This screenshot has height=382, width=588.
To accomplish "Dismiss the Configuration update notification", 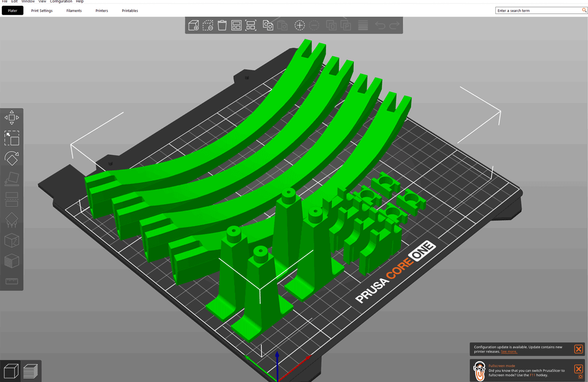I will coord(578,349).
